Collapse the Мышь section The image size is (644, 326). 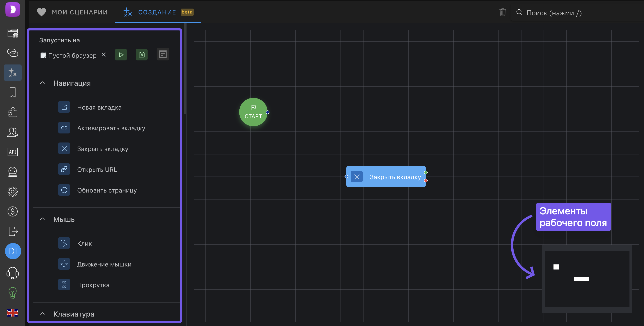click(42, 219)
